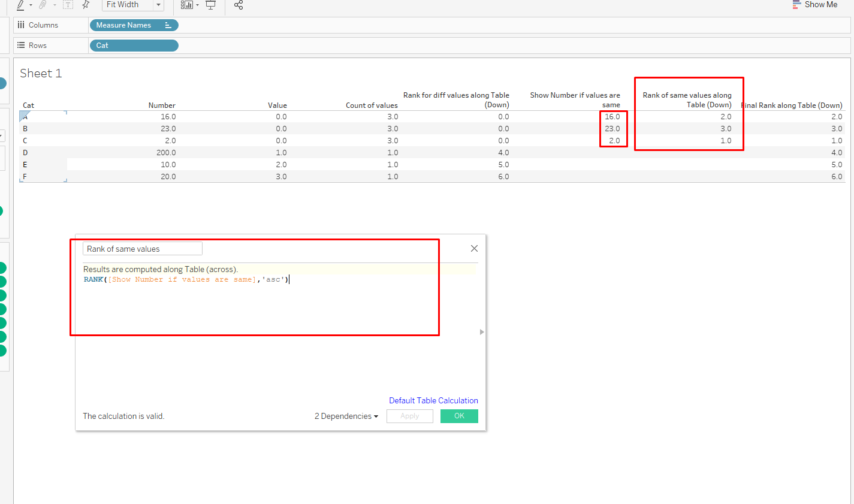Screen dimensions: 854x504
Task: Click the sort icon in Measure Names pill
Action: tap(168, 25)
